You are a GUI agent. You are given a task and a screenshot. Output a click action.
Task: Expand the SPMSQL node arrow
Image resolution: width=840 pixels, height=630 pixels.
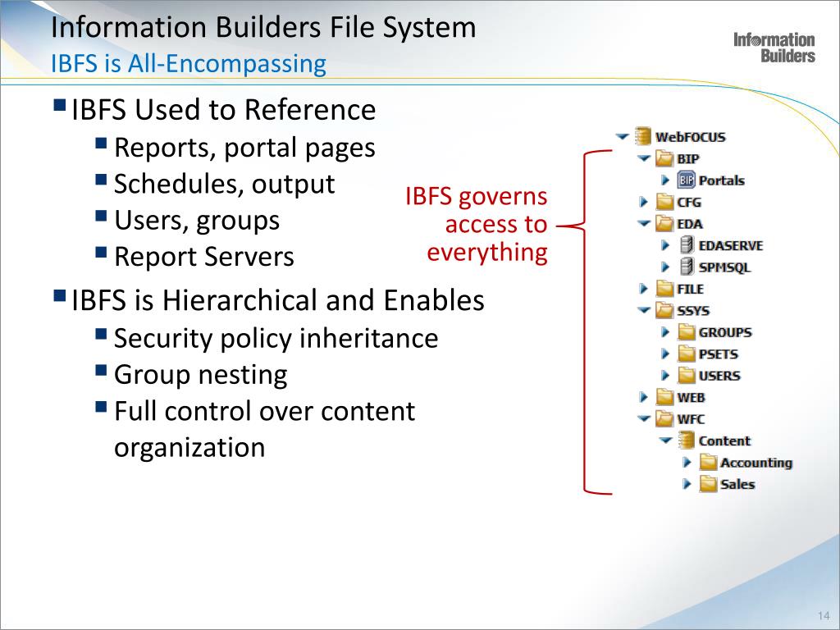tap(666, 267)
